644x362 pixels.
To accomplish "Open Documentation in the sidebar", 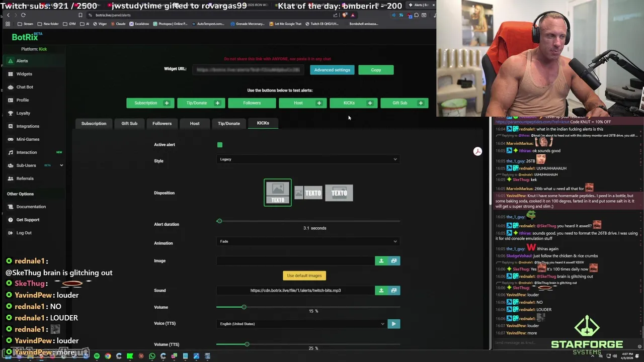I will pyautogui.click(x=31, y=207).
